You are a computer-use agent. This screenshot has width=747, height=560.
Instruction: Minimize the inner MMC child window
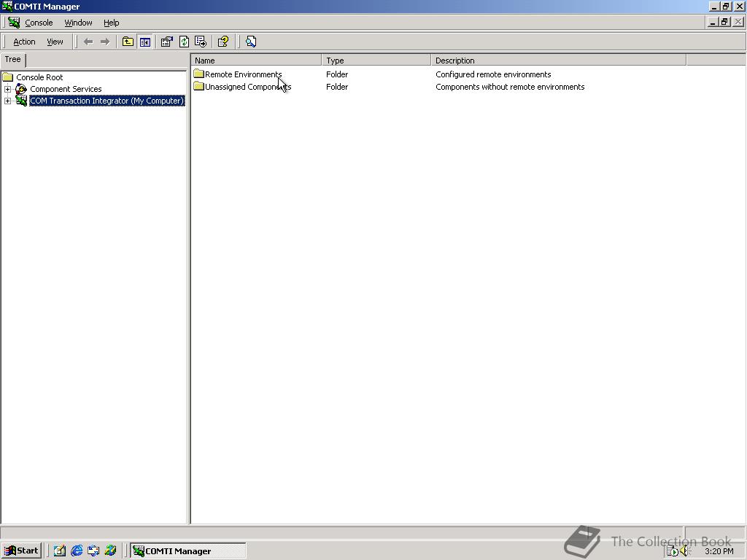pyautogui.click(x=713, y=22)
